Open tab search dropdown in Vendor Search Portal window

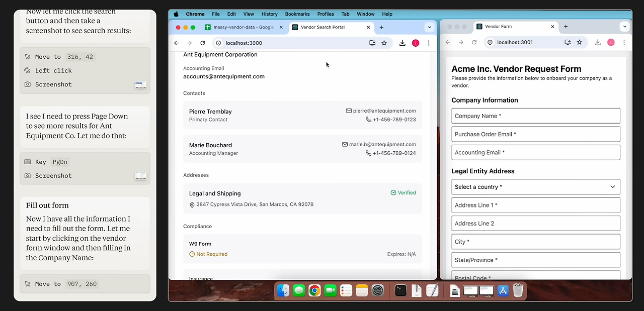429,27
